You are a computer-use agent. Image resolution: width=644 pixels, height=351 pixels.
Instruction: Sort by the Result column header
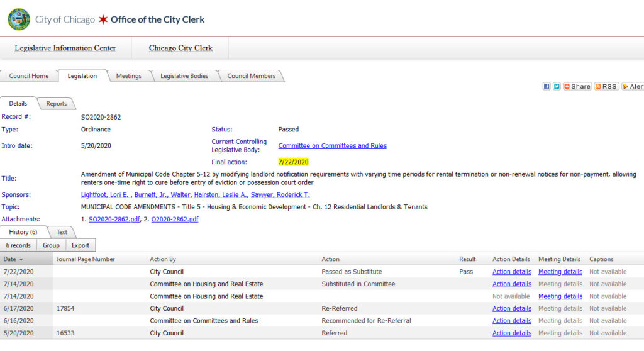click(x=467, y=259)
